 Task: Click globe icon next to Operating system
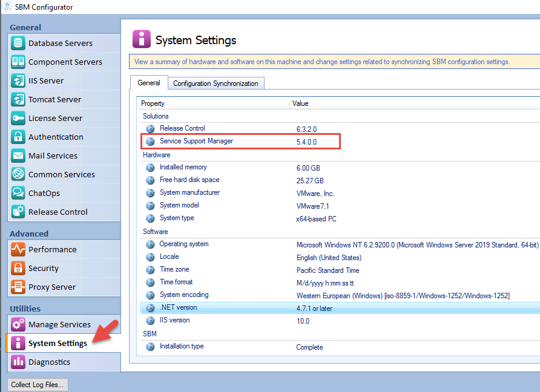[x=150, y=244]
